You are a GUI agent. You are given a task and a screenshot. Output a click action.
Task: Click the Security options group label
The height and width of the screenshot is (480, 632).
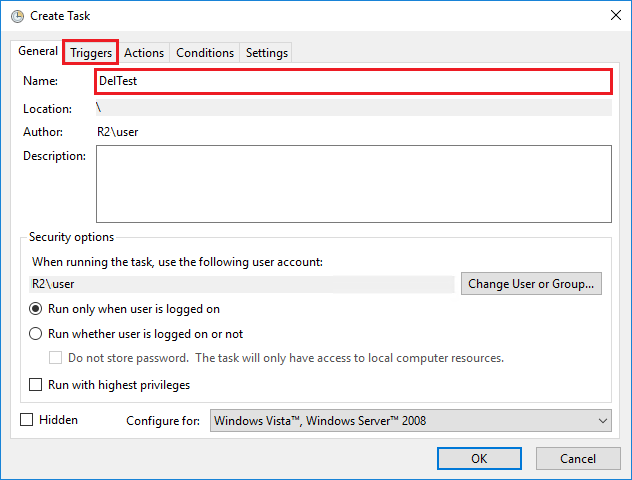point(71,237)
